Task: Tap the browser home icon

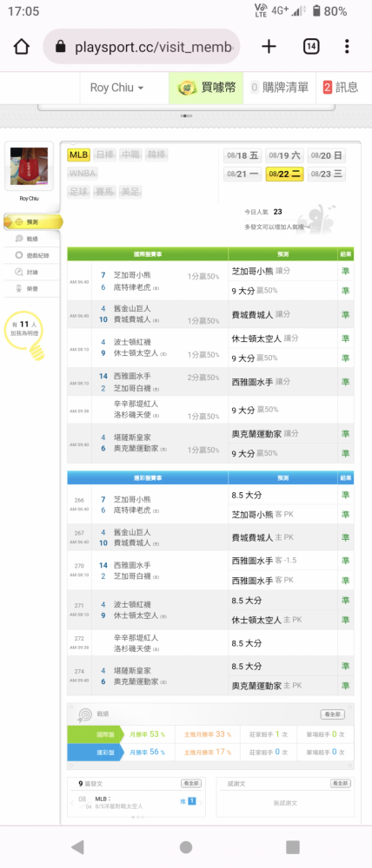Action: tap(21, 47)
